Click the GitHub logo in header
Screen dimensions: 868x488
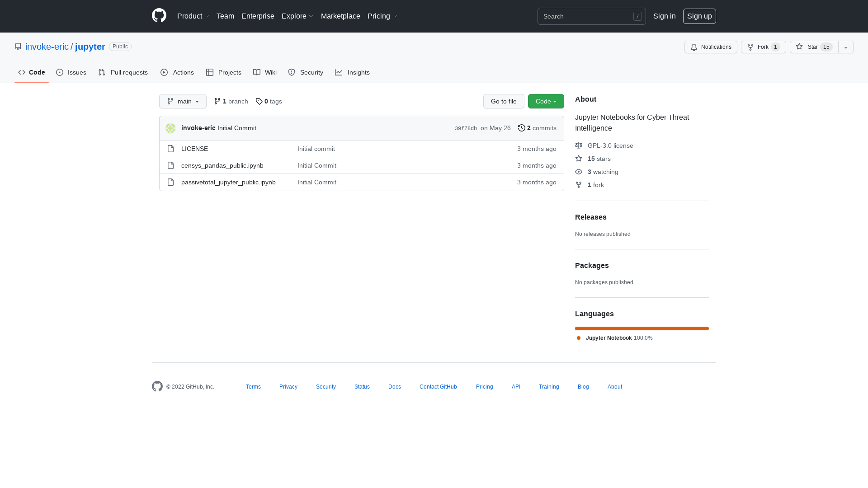pos(159,16)
